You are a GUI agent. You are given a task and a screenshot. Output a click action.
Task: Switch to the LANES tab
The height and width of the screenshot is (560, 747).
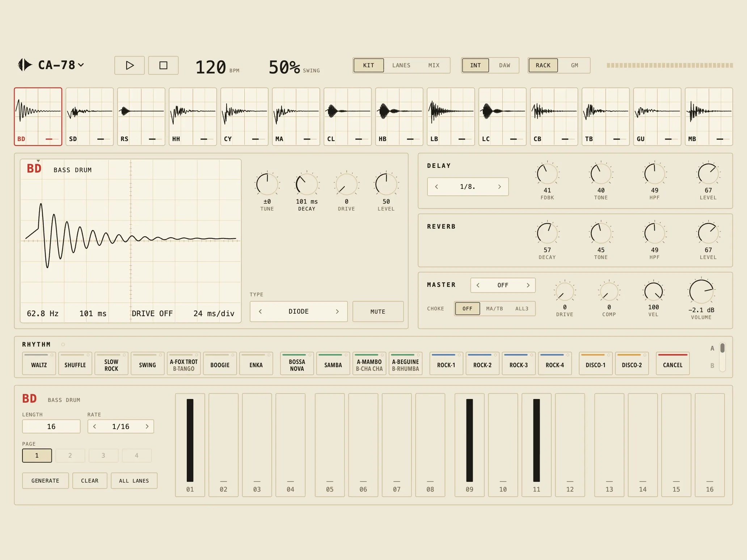tap(401, 65)
